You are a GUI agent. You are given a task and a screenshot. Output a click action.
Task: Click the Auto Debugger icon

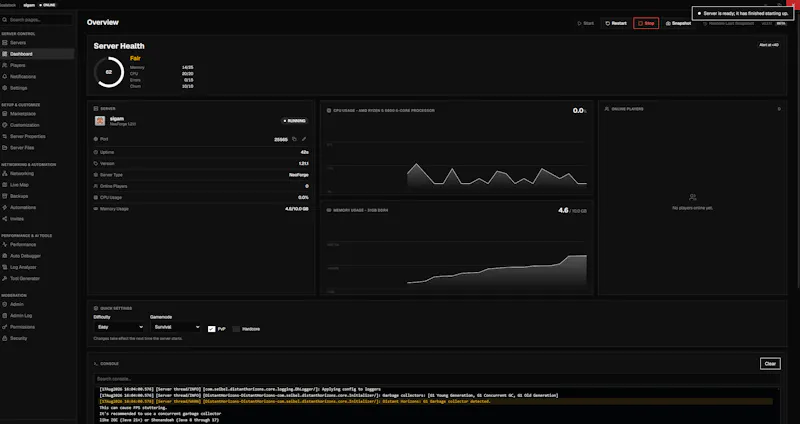[5, 256]
